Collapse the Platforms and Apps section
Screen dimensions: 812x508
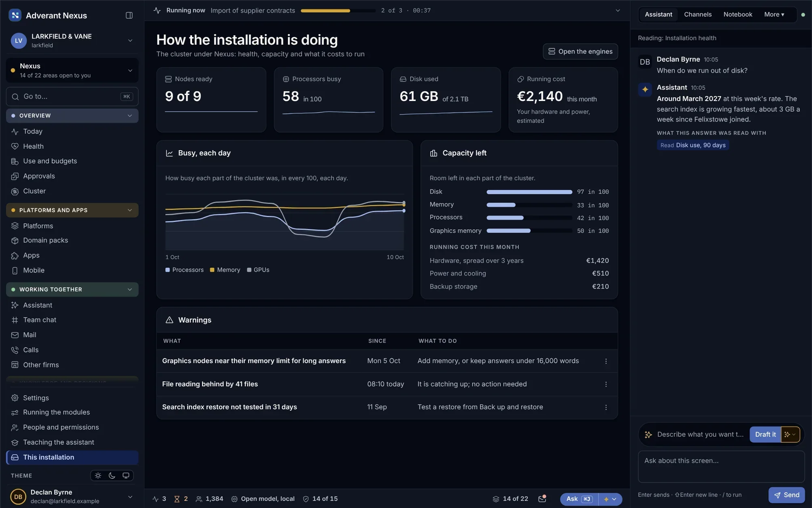pos(72,210)
